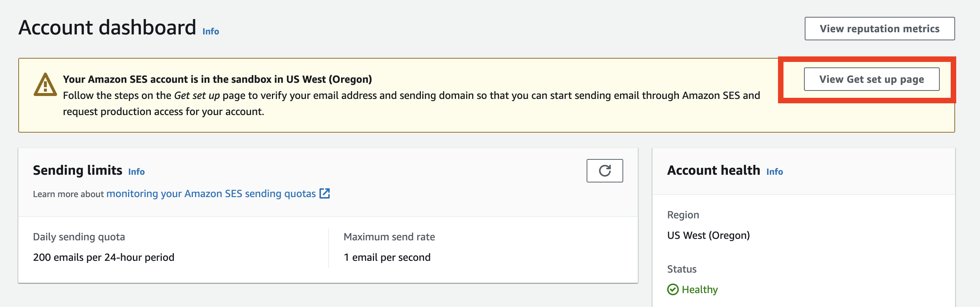
Task: Open Info link beside Account health
Action: (x=774, y=172)
